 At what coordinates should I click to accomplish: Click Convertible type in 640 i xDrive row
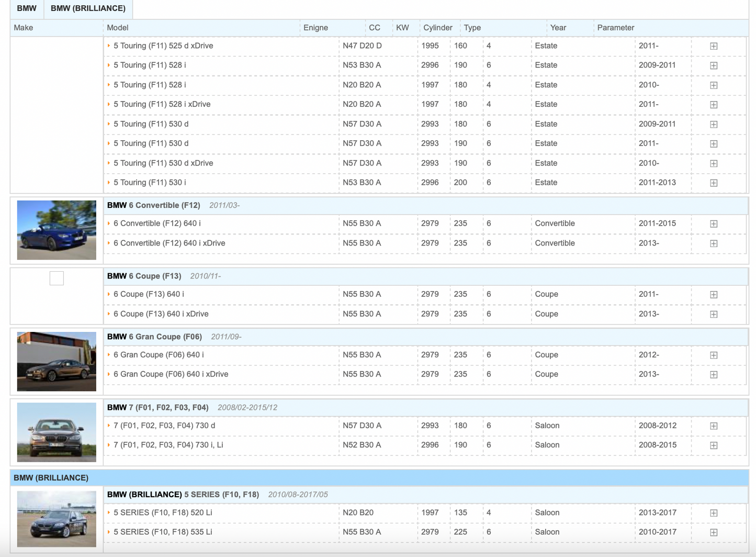(555, 243)
